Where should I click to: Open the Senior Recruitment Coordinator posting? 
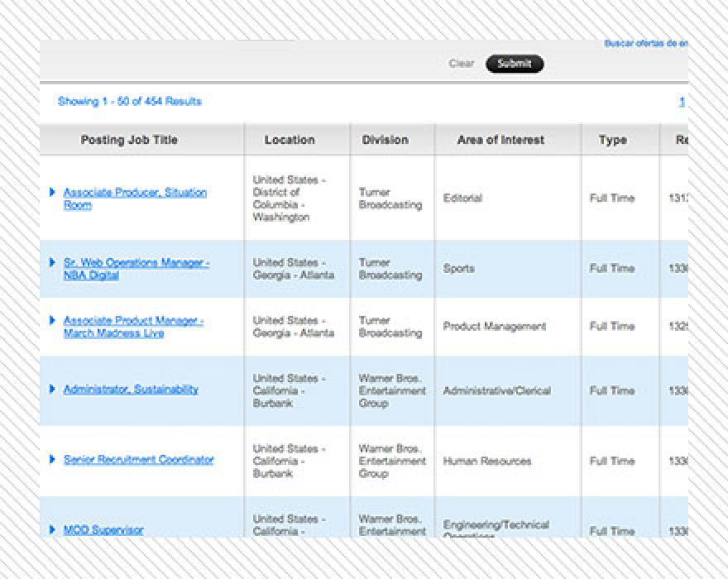click(138, 460)
